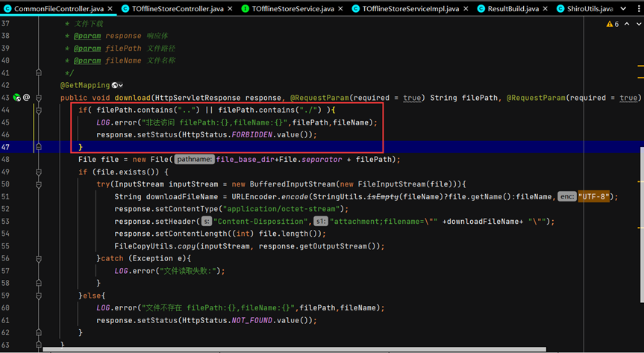Fold the if block on line 44

39,110
